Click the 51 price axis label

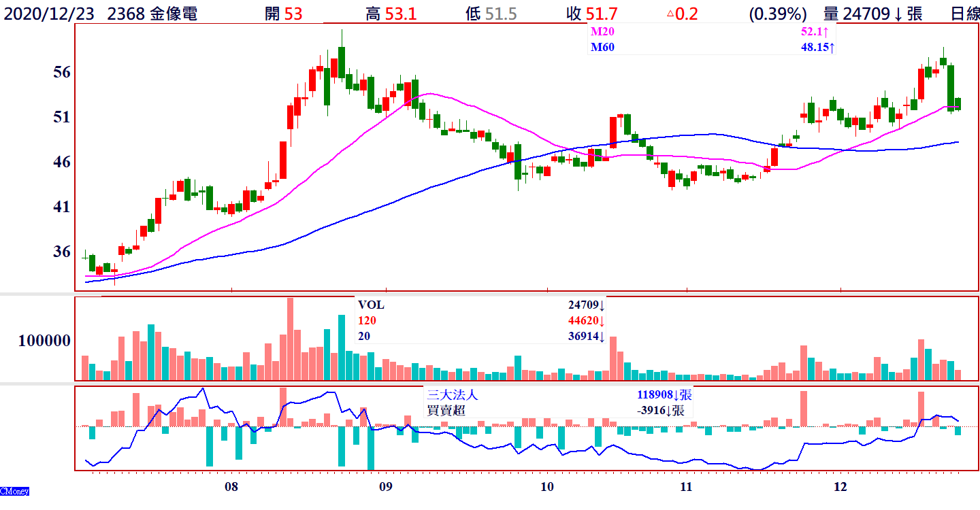click(62, 117)
